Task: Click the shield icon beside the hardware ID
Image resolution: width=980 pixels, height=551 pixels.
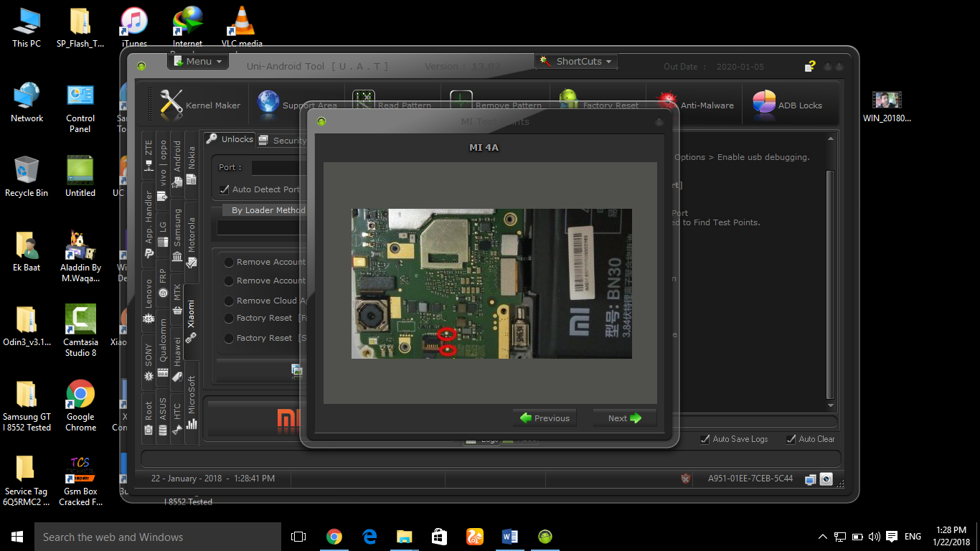Action: [686, 479]
